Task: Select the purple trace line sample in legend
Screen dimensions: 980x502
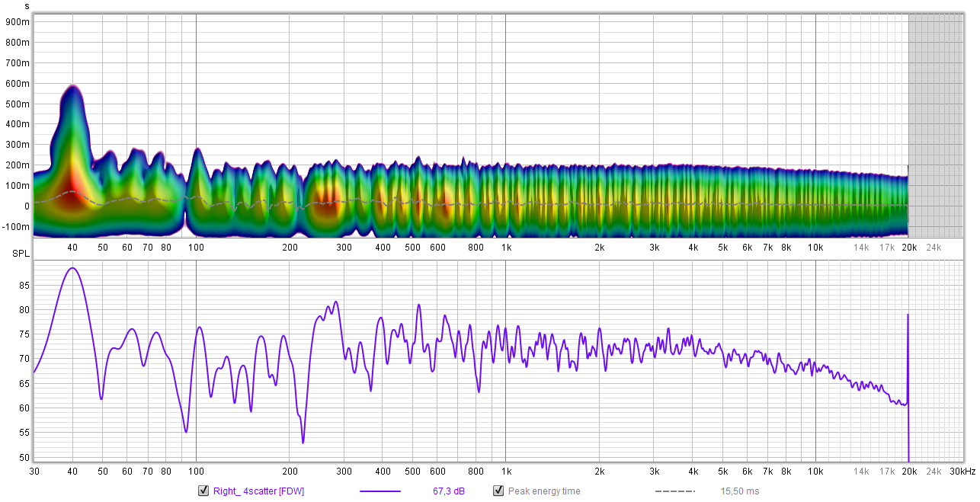Action: pyautogui.click(x=380, y=491)
